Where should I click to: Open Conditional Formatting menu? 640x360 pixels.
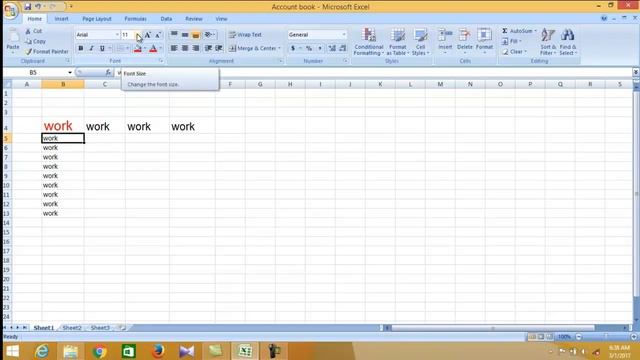pyautogui.click(x=369, y=42)
